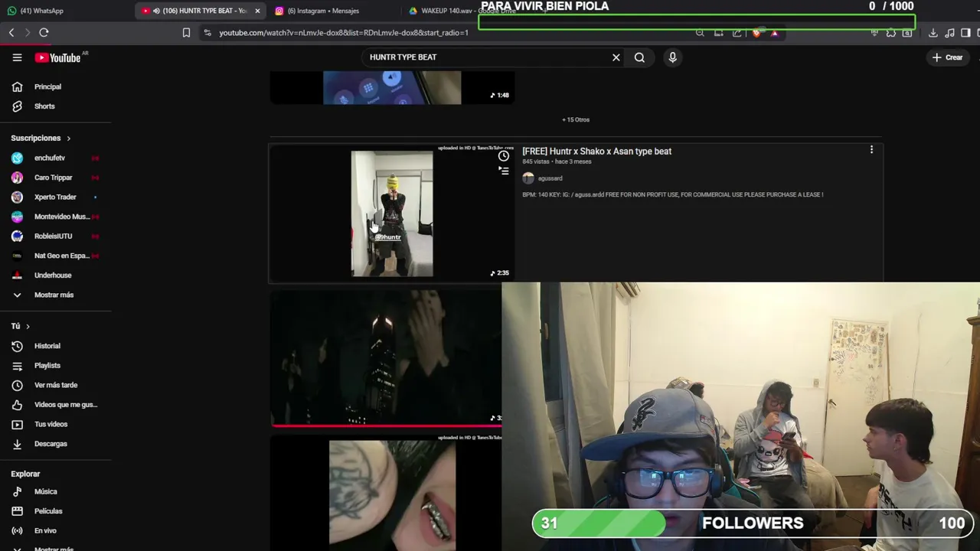980x551 pixels.
Task: Click the followers progress bar overlay
Action: (x=753, y=523)
